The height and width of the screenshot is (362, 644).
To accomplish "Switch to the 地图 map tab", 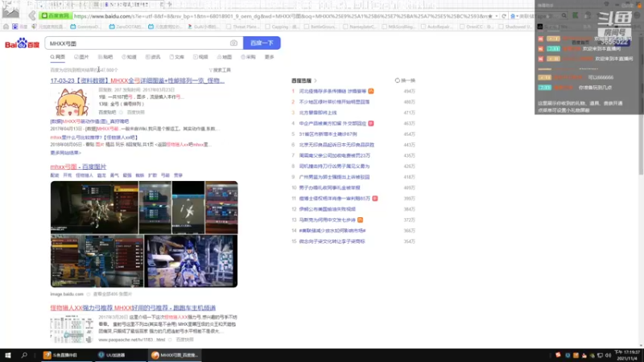I will 225,57.
